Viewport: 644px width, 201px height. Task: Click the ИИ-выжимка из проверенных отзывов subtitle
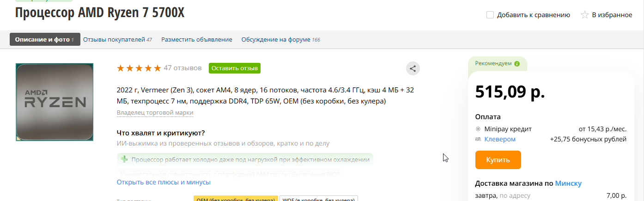pyautogui.click(x=223, y=144)
